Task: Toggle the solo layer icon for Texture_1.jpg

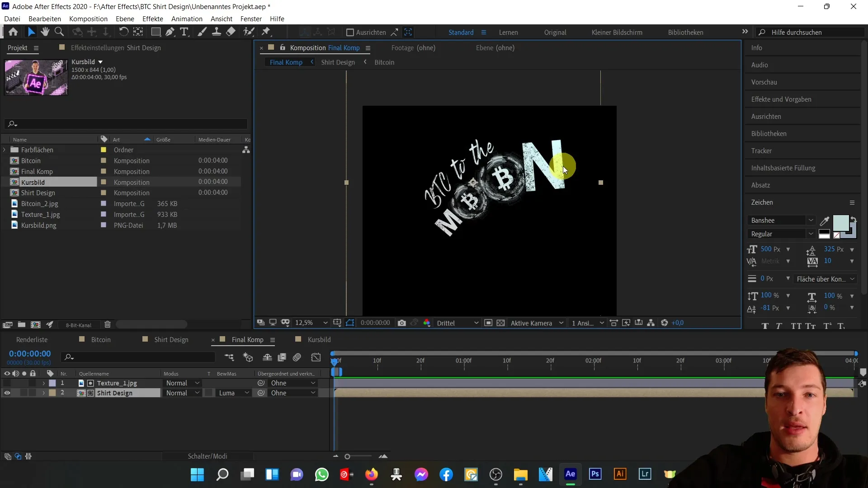Action: pyautogui.click(x=24, y=383)
